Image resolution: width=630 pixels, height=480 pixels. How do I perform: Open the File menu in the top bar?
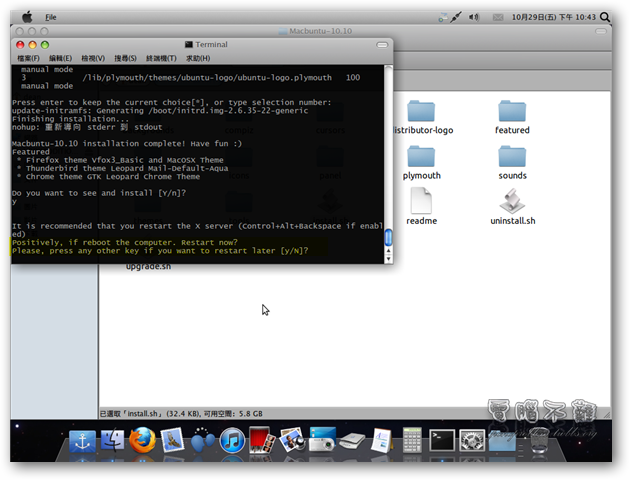[x=51, y=17]
